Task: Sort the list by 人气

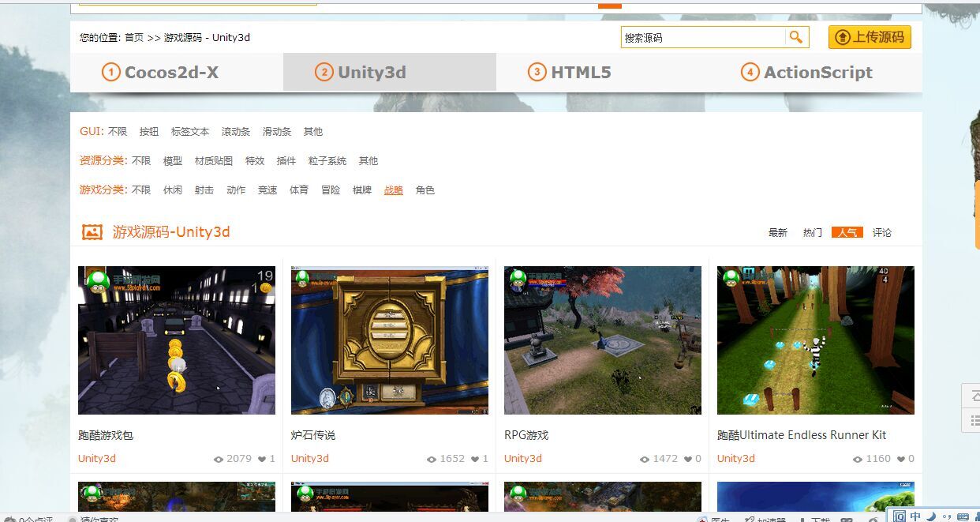Action: pos(847,233)
